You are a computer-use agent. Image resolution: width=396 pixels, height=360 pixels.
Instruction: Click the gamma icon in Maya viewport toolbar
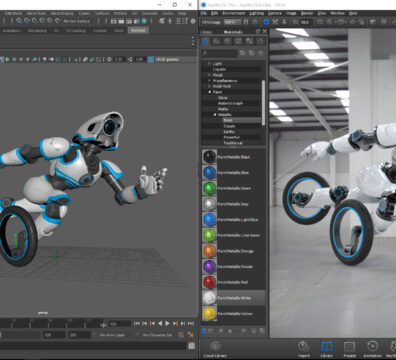(x=130, y=59)
